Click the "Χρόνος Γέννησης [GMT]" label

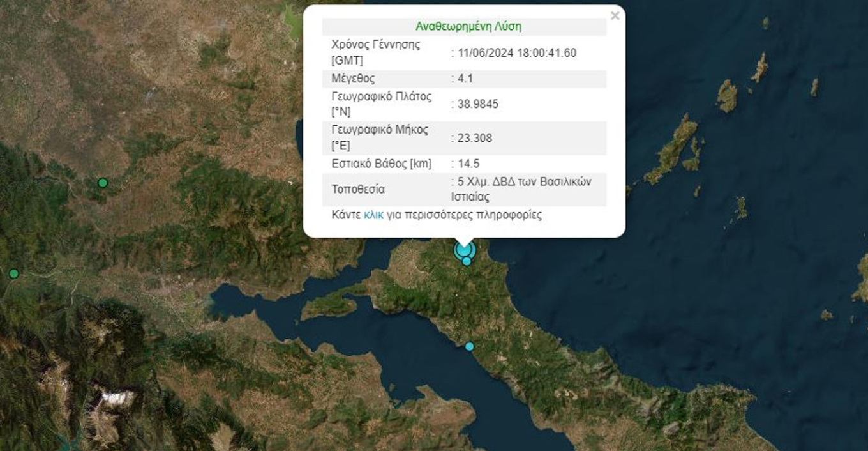pos(375,52)
